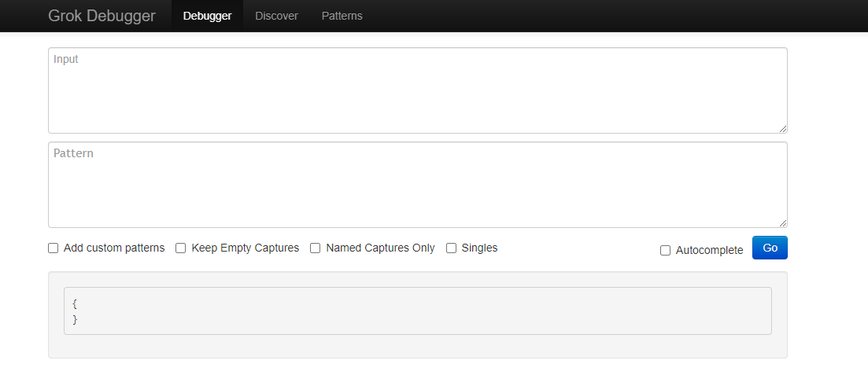
Task: Click the 'Autocomplete' label text
Action: (x=709, y=251)
